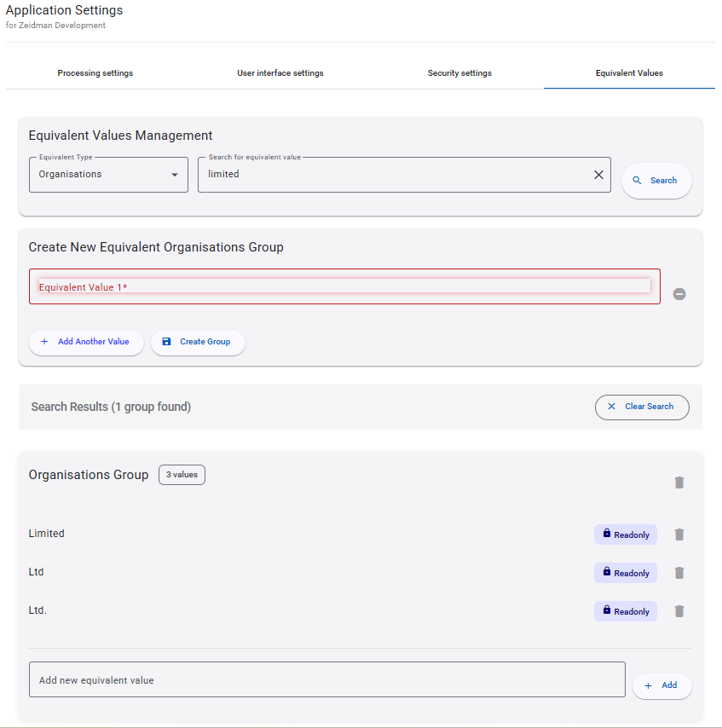Image resolution: width=722 pixels, height=728 pixels.
Task: Clear the search field with the X icon
Action: (x=598, y=175)
